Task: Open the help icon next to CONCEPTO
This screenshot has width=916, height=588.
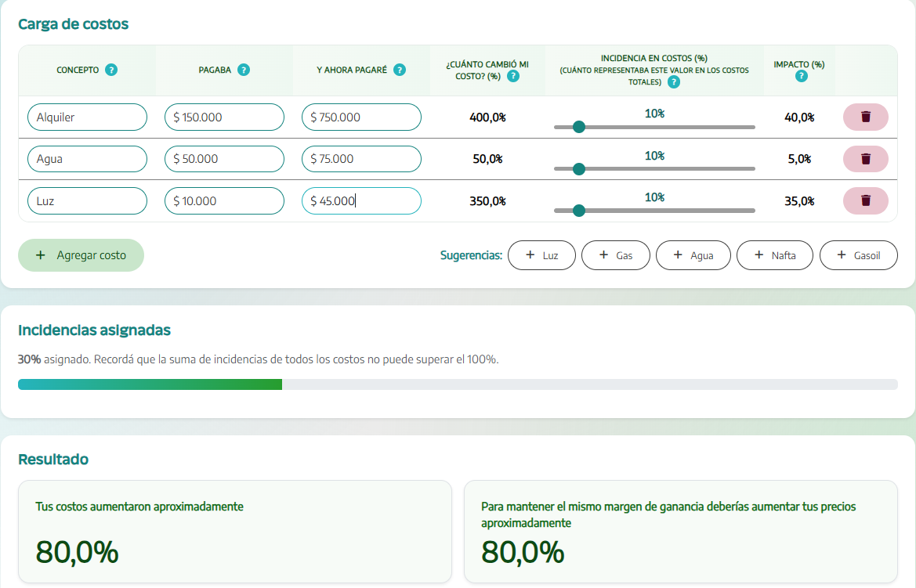Action: pyautogui.click(x=111, y=70)
